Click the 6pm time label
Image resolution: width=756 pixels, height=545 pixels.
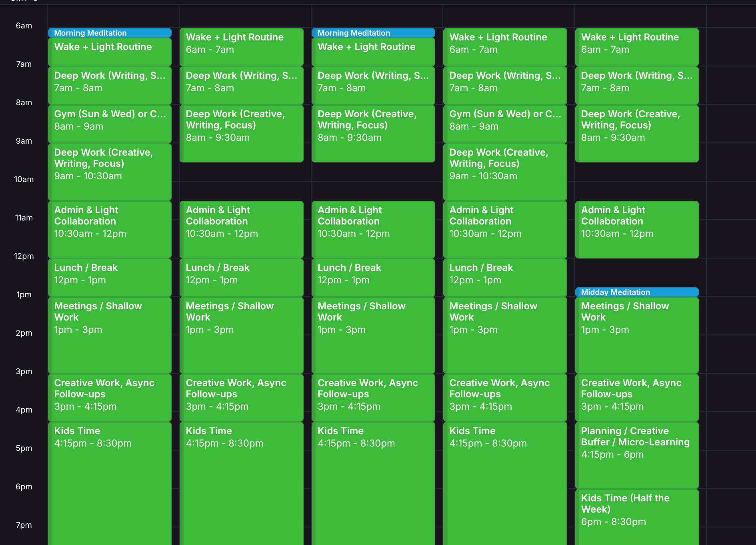[x=24, y=487]
